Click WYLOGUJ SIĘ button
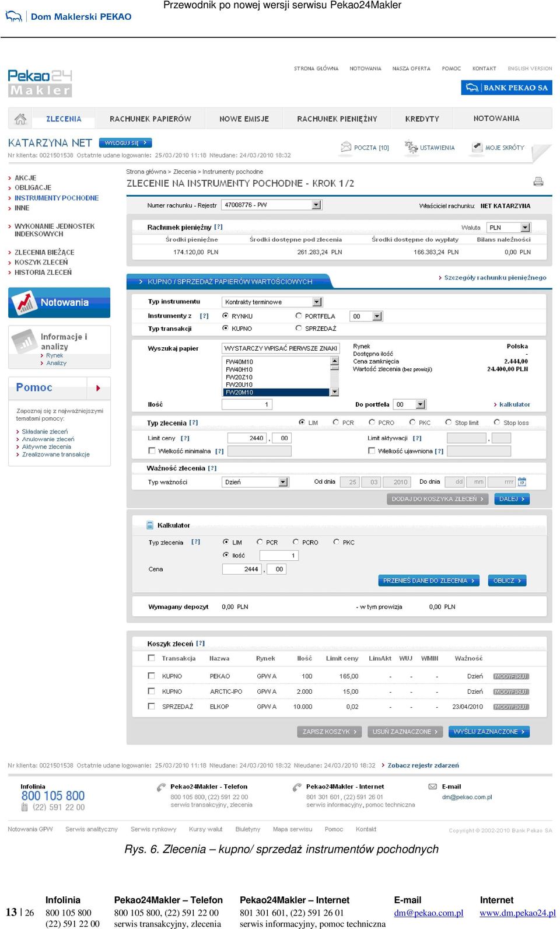Image resolution: width=560 pixels, height=929 pixels. pyautogui.click(x=125, y=142)
